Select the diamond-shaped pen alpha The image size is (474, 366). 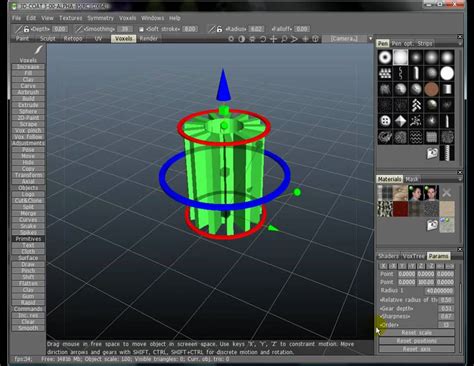[x=400, y=121]
